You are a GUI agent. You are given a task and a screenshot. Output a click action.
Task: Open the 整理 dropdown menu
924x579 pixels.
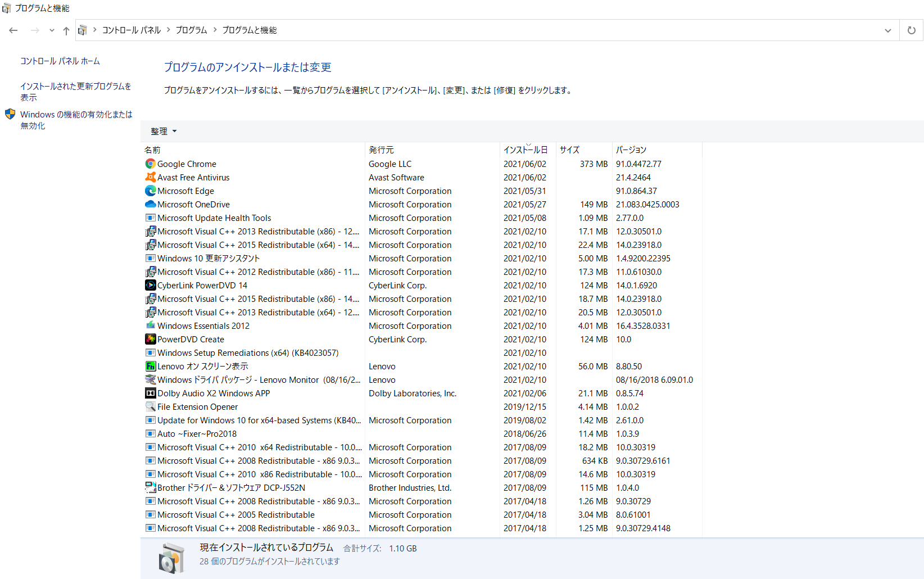coord(163,132)
